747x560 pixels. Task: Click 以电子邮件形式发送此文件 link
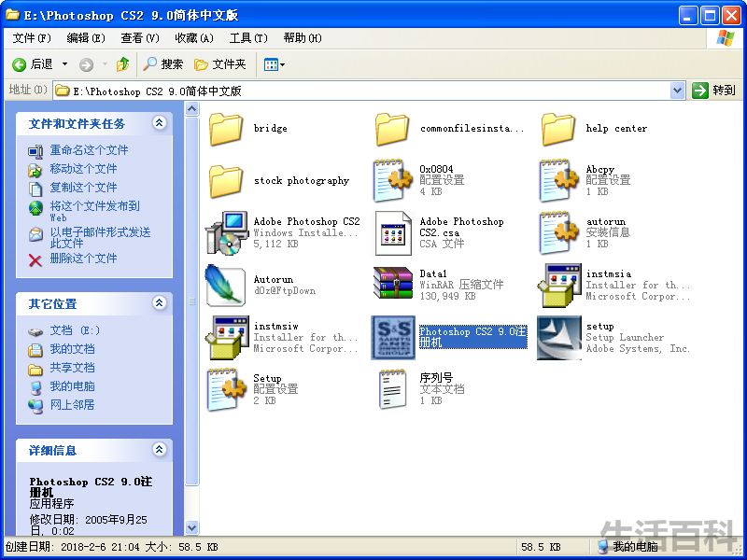point(100,238)
